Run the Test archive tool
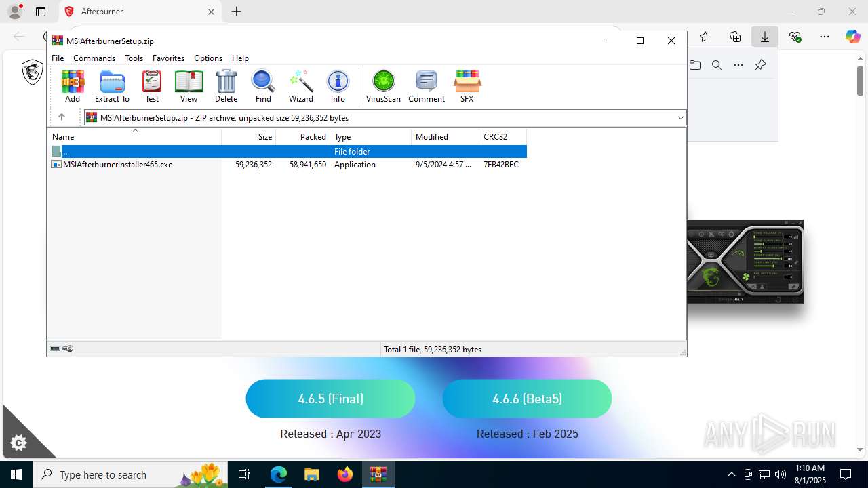The height and width of the screenshot is (488, 868). 152,86
